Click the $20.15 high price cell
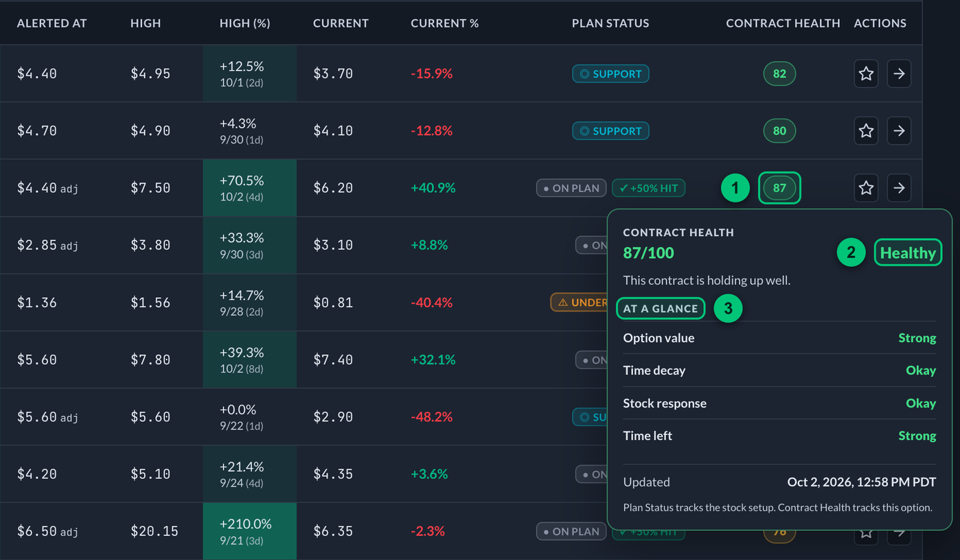Image resolution: width=960 pixels, height=560 pixels. 155,531
